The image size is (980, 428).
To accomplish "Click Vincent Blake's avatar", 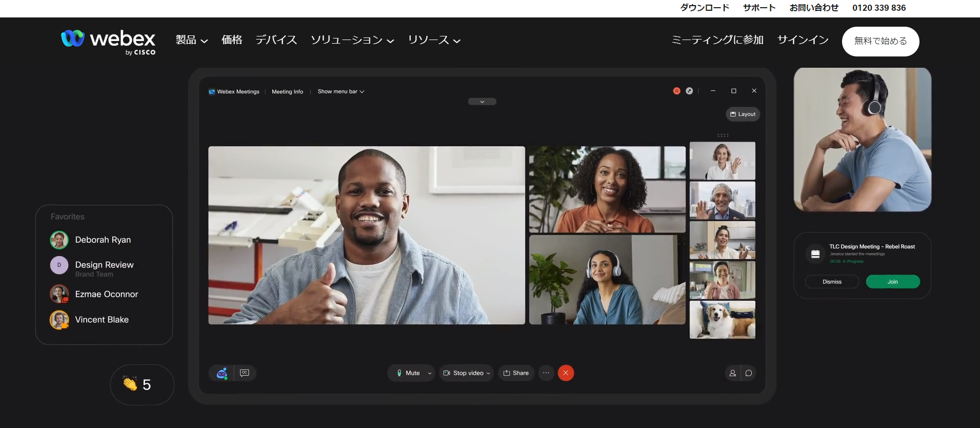I will (x=59, y=320).
